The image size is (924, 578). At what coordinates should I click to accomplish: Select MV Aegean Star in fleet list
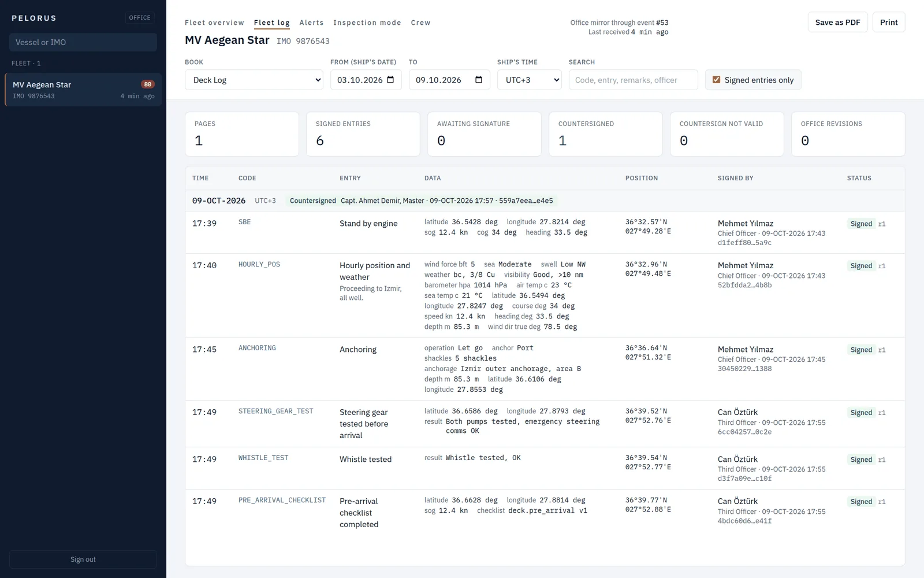83,90
